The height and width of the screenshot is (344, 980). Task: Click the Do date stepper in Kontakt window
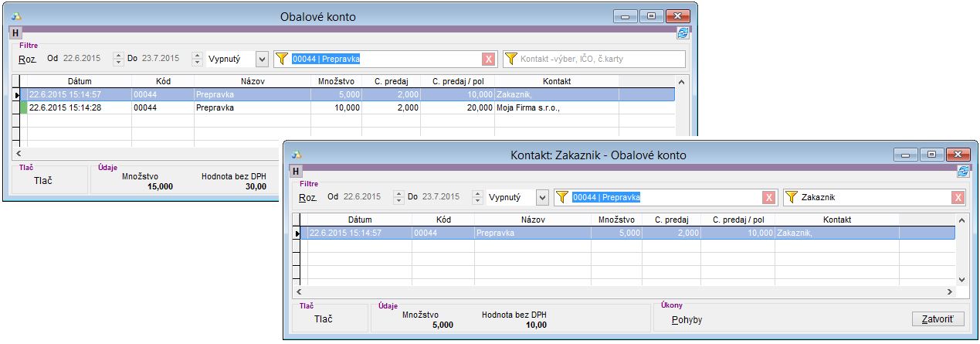click(478, 198)
